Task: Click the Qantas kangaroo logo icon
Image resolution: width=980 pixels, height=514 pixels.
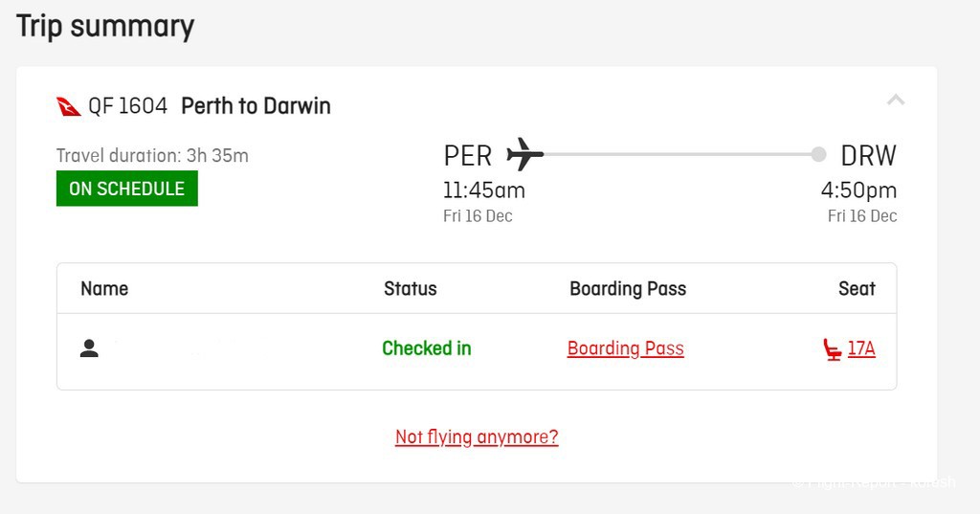Action: 69,106
